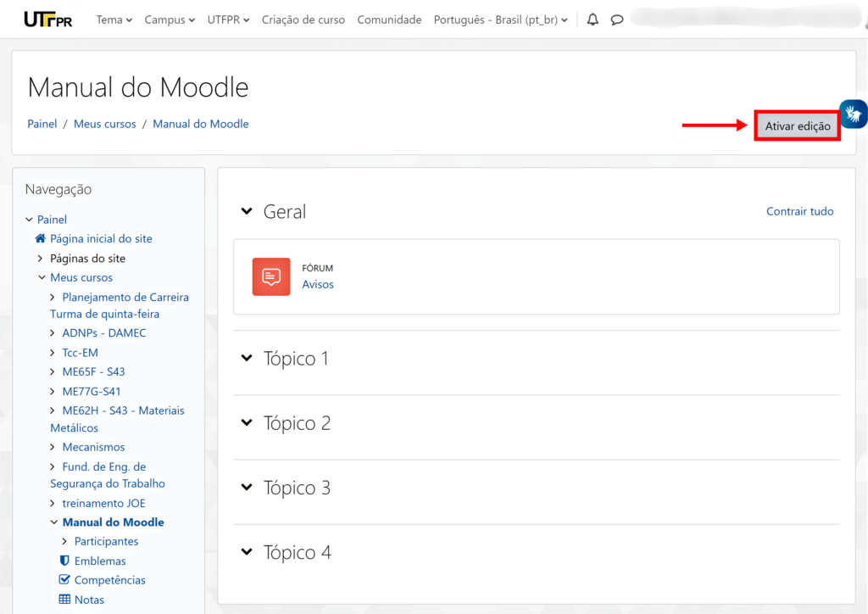The image size is (868, 614).
Task: Open Fund. de Eng. de Segurança do Trabalho
Action: 108,475
